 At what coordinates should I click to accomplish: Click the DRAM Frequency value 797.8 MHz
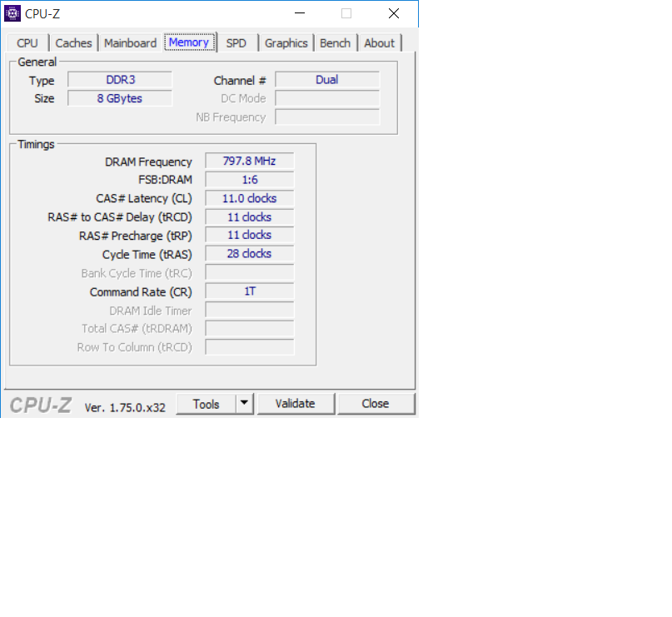pyautogui.click(x=250, y=161)
